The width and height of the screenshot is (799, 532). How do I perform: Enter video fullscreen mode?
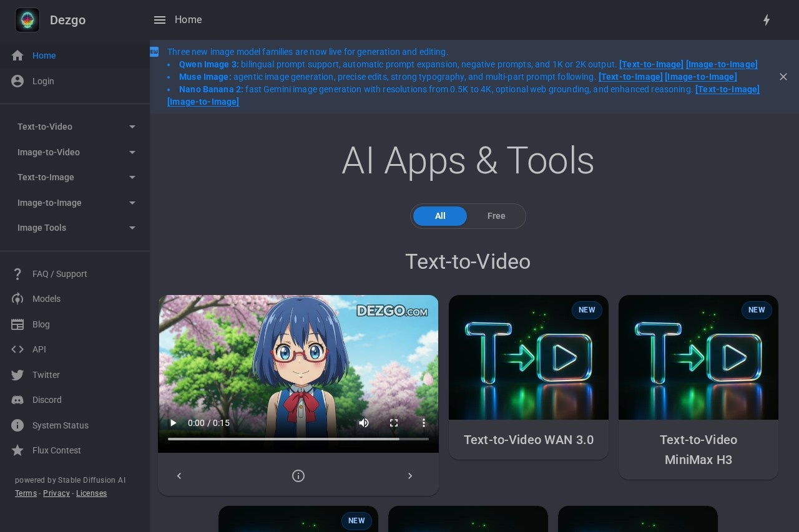pyautogui.click(x=394, y=423)
